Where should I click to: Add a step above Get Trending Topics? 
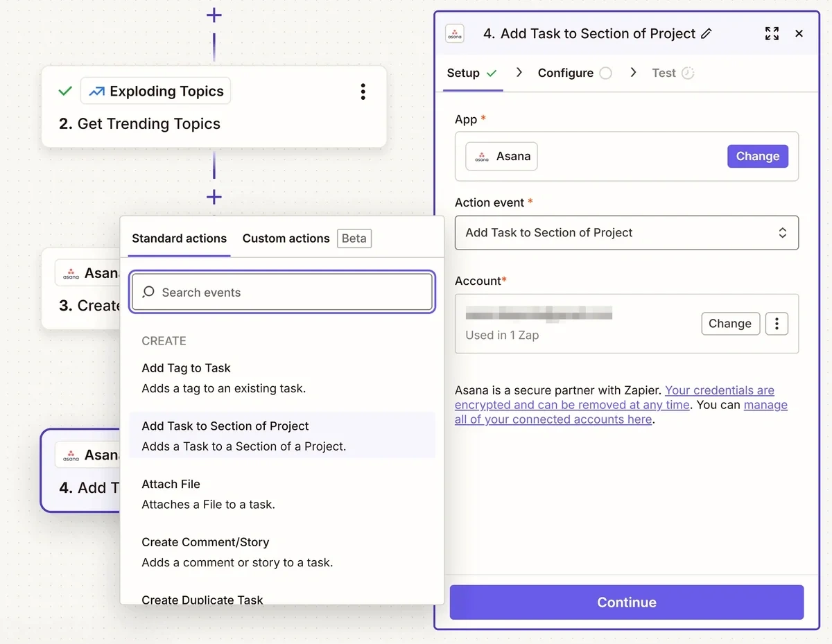(214, 15)
